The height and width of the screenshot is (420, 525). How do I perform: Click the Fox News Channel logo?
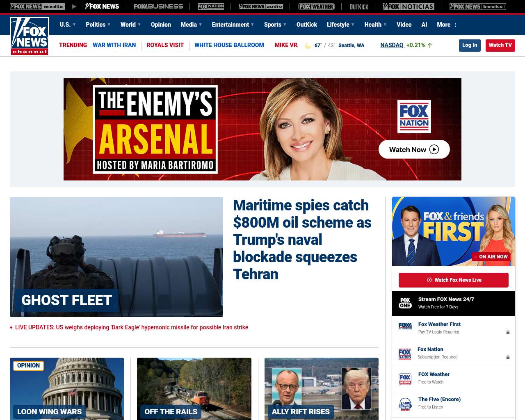point(30,36)
